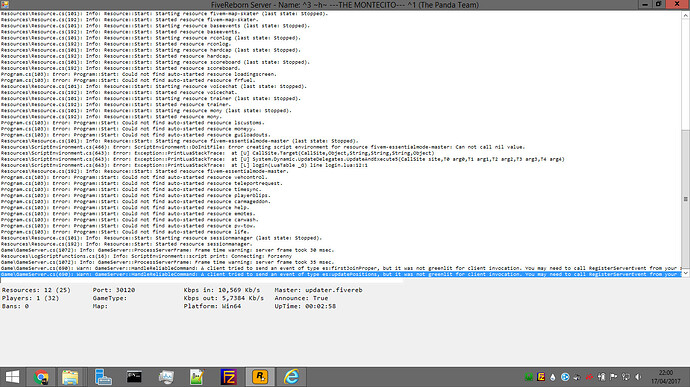Click the volume speaker tray icon
The width and height of the screenshot is (690, 387).
(638, 377)
